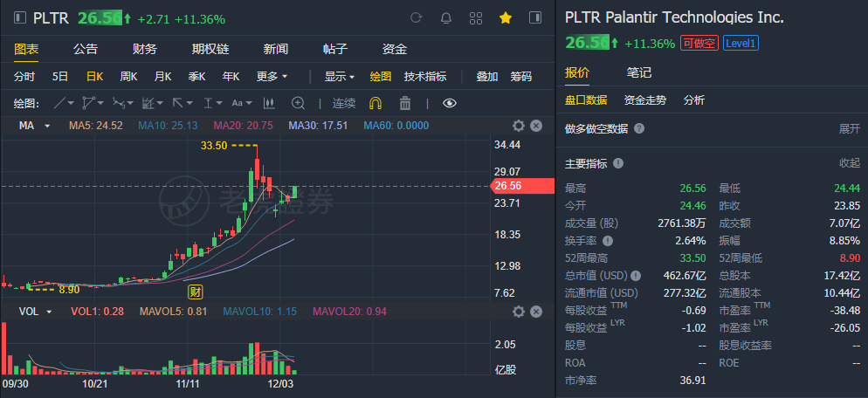Expand 做多做空数据 with 展开
The height and width of the screenshot is (398, 868).
850,129
